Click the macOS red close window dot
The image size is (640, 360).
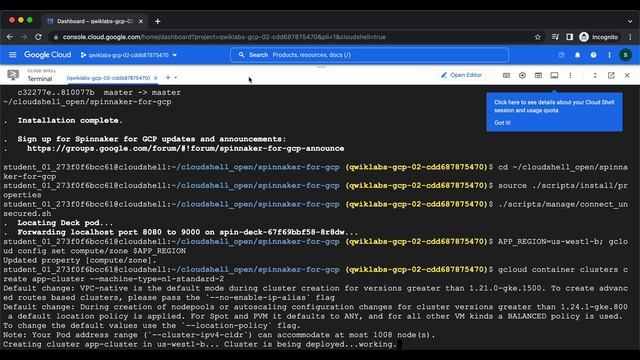coord(12,20)
